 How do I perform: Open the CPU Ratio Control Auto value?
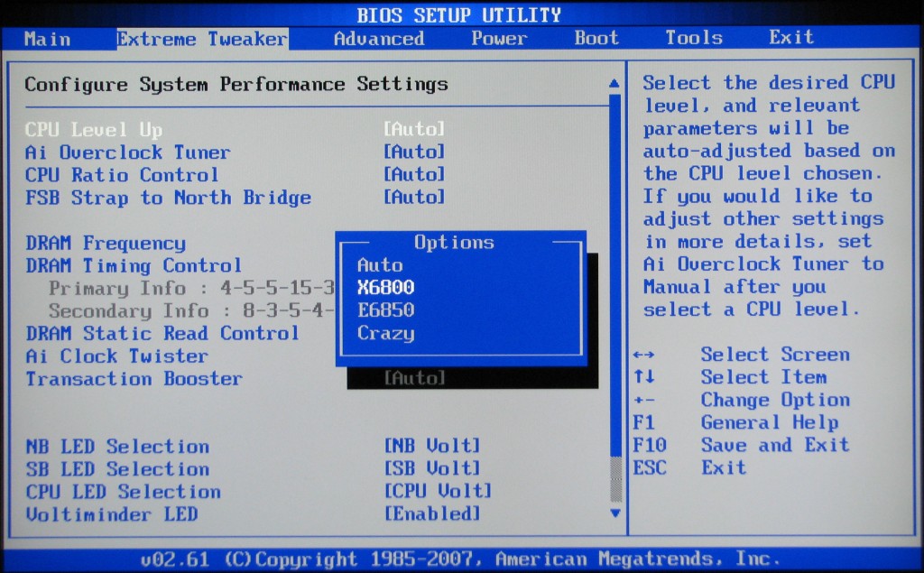point(414,175)
